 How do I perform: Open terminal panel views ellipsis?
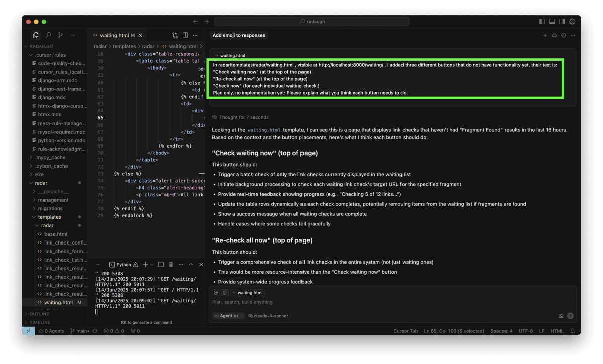tap(99, 264)
